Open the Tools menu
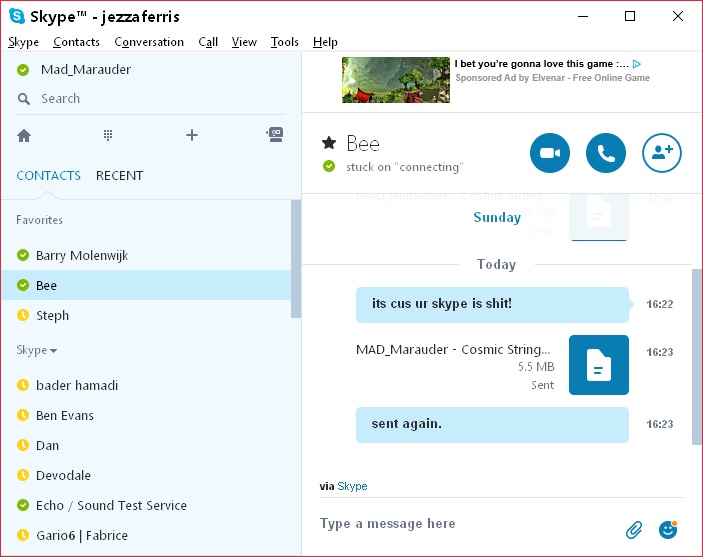Image resolution: width=703 pixels, height=557 pixels. pyautogui.click(x=284, y=42)
